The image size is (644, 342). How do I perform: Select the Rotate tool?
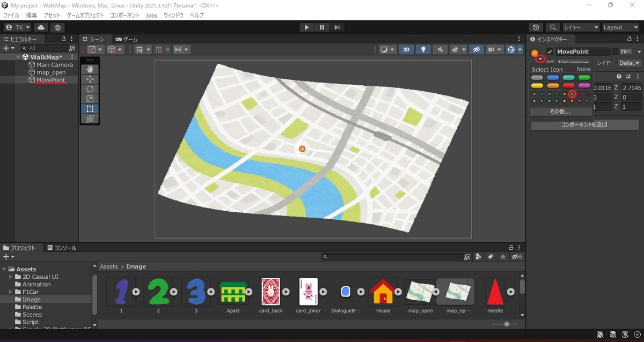point(90,89)
